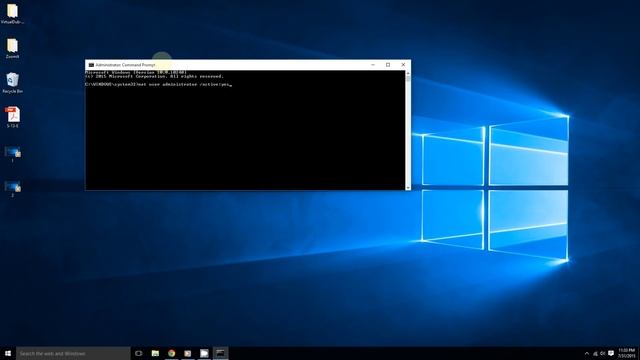Select the desktop image file named 2

pos(13,189)
